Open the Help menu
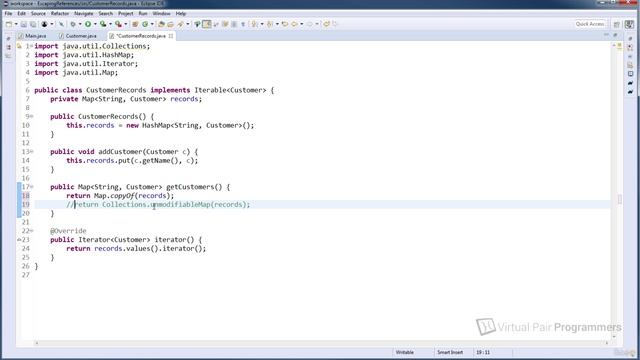This screenshot has width=640, height=360. (x=181, y=13)
